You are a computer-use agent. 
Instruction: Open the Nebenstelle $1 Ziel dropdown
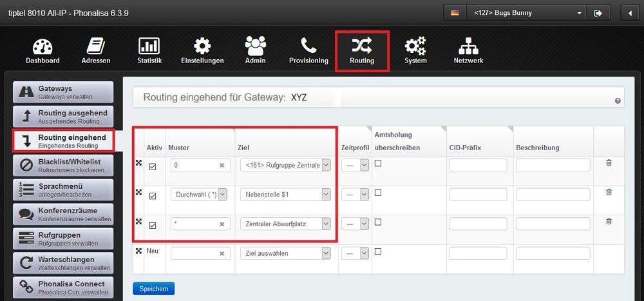[286, 195]
